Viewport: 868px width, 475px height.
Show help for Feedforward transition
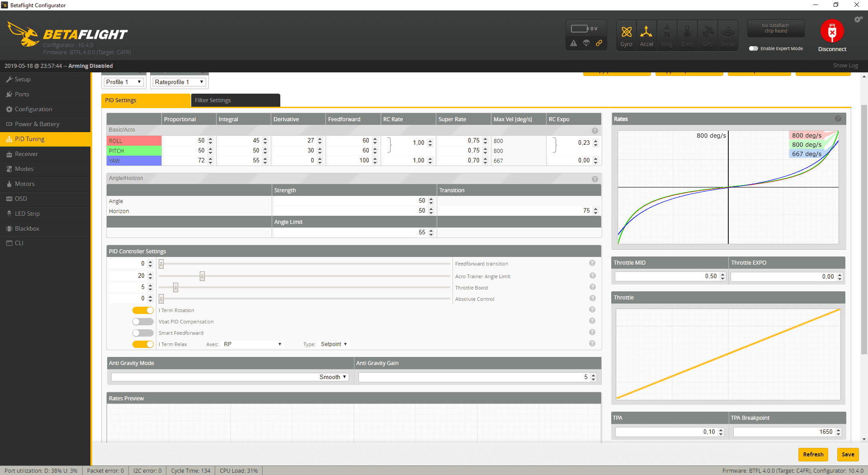592,263
